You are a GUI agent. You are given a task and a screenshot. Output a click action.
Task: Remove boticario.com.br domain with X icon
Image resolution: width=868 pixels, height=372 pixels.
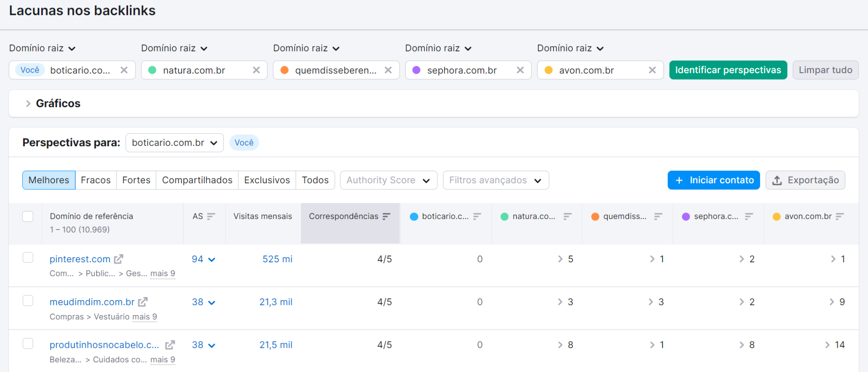(x=124, y=70)
